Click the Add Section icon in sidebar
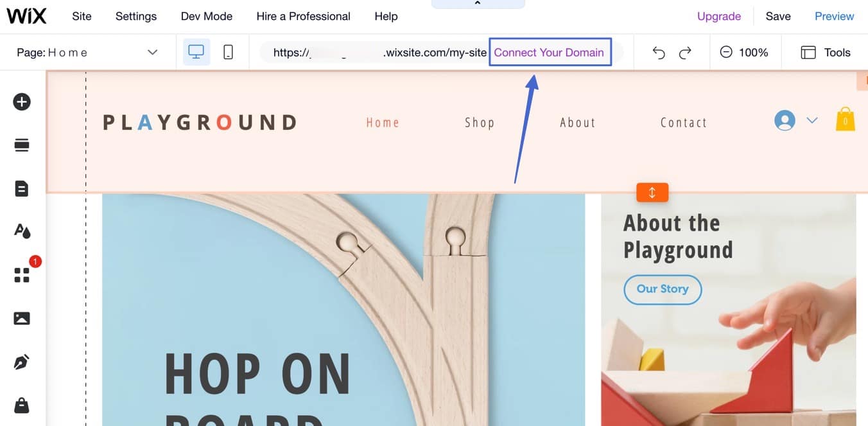The width and height of the screenshot is (868, 426). (22, 145)
